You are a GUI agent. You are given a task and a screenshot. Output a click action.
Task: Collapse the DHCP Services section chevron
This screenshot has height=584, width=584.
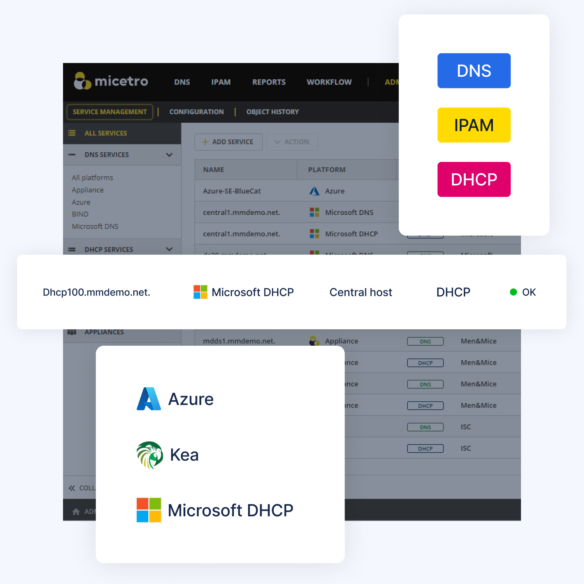coord(169,249)
